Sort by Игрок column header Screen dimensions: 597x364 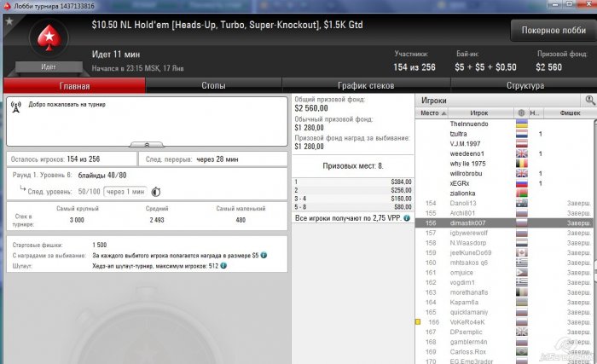coord(479,113)
